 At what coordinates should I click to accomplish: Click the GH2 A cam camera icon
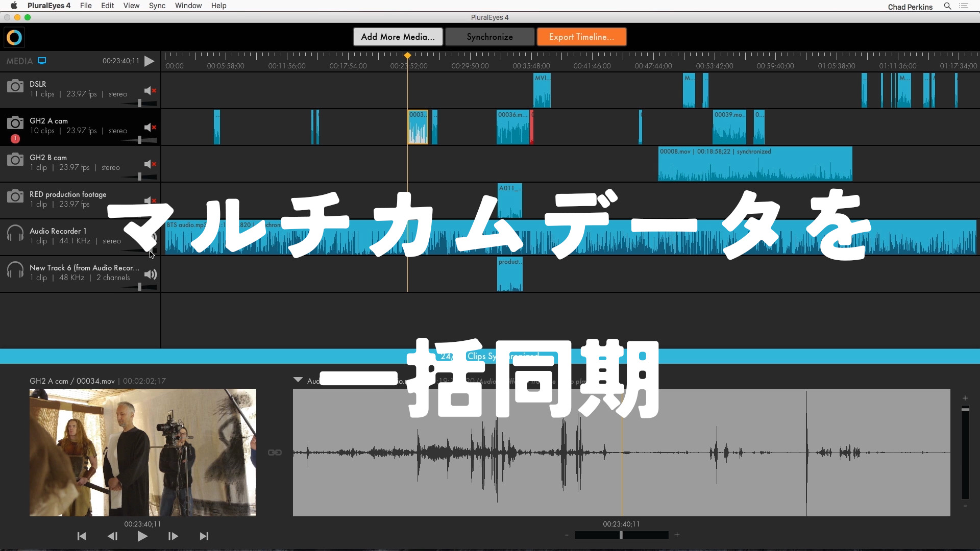coord(15,123)
